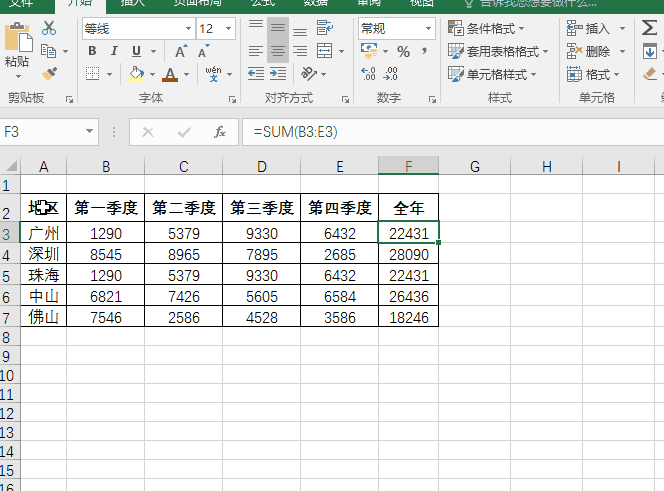The height and width of the screenshot is (491, 664).
Task: Apply comma style number format
Action: (424, 51)
